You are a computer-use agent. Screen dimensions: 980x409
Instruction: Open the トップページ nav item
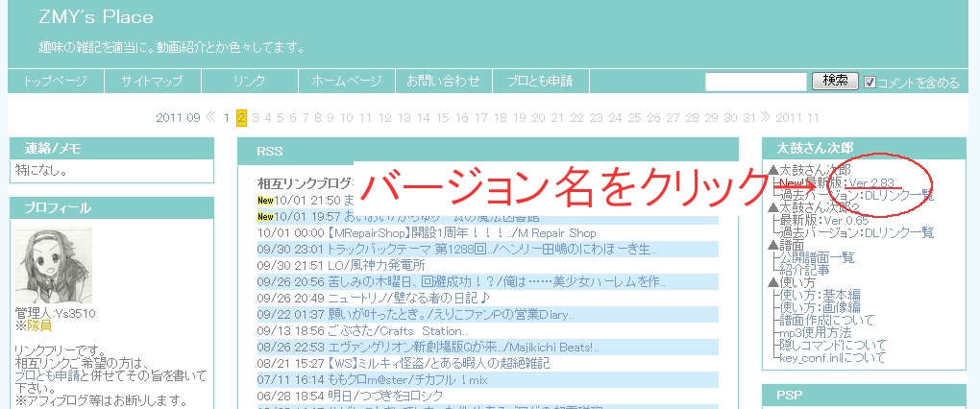[x=55, y=81]
